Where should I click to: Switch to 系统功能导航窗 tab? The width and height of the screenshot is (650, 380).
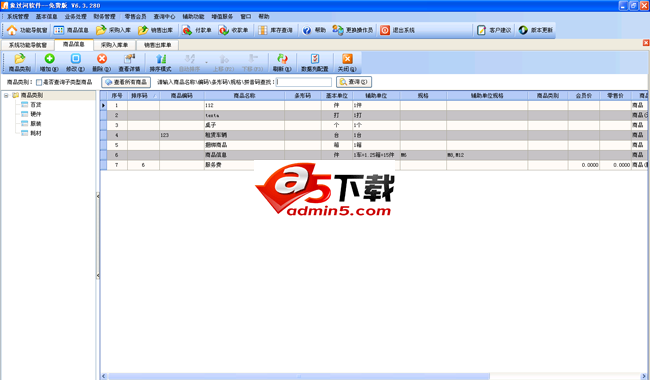[28, 45]
